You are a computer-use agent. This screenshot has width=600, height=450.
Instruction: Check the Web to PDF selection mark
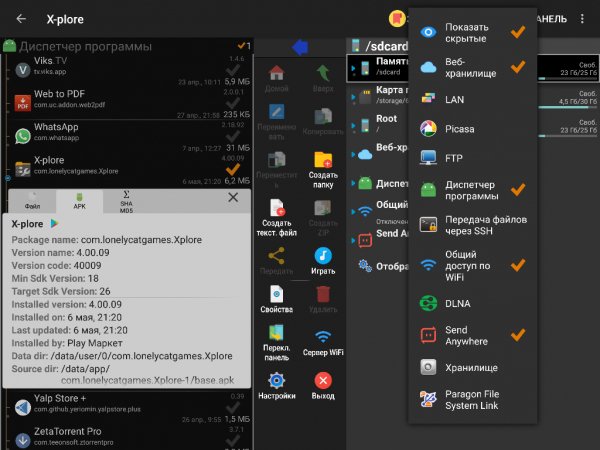[232, 103]
